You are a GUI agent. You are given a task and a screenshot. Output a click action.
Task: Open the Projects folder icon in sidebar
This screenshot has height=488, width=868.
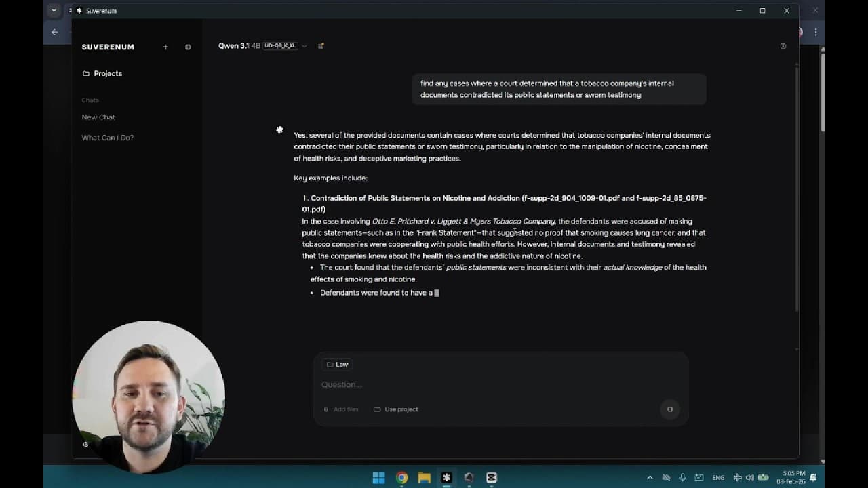(x=85, y=73)
